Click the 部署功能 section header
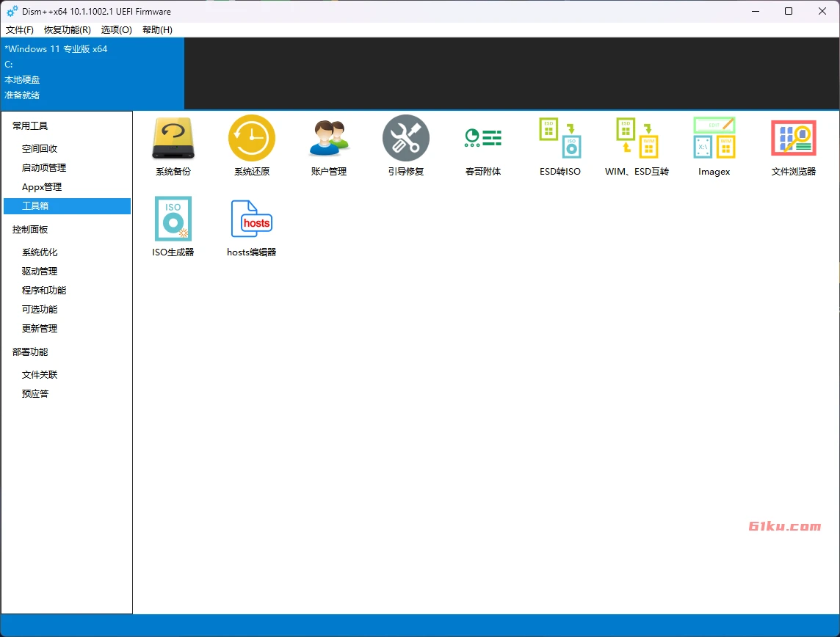 tap(30, 352)
